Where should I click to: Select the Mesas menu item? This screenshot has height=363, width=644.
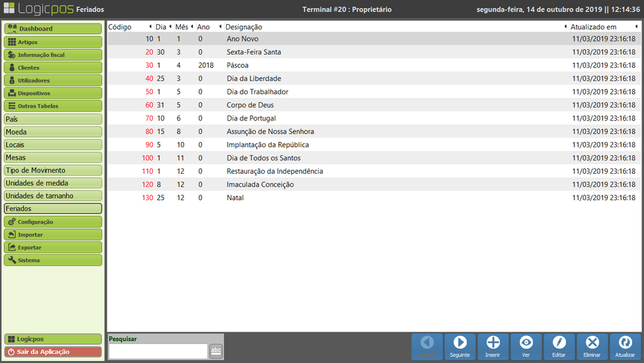pyautogui.click(x=53, y=158)
